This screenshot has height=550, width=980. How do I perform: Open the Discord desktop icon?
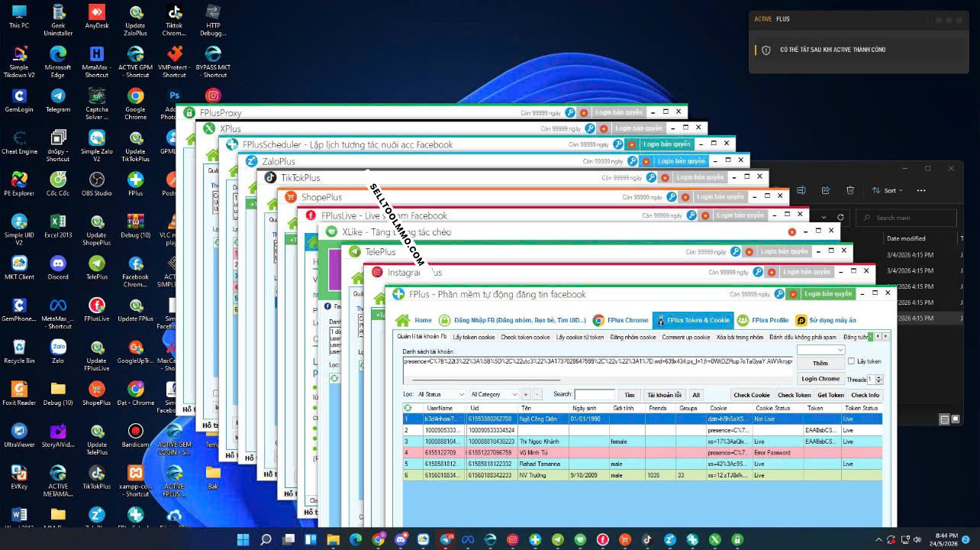tap(58, 268)
